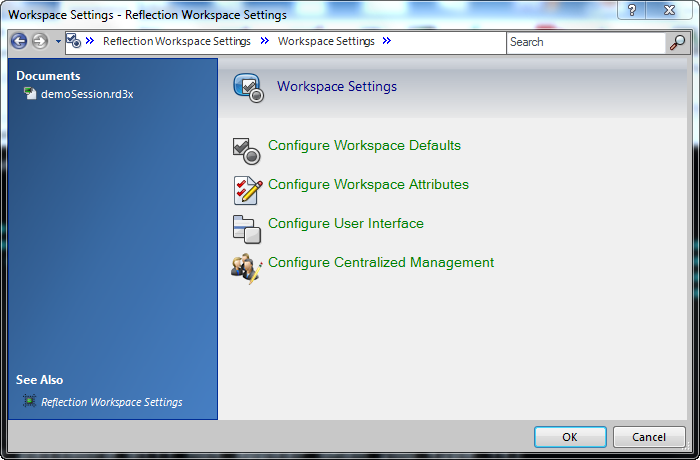Open the demoSession.rd3x document

87,94
